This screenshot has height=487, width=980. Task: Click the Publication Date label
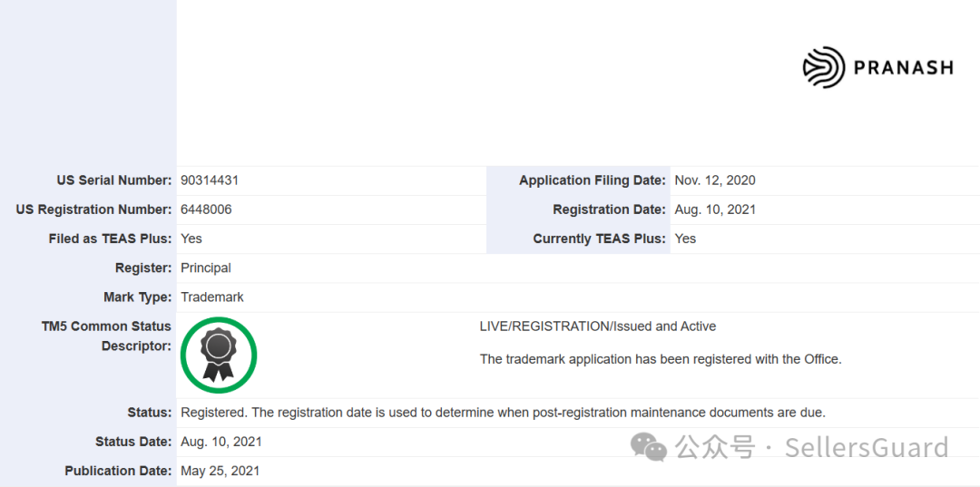pyautogui.click(x=118, y=471)
